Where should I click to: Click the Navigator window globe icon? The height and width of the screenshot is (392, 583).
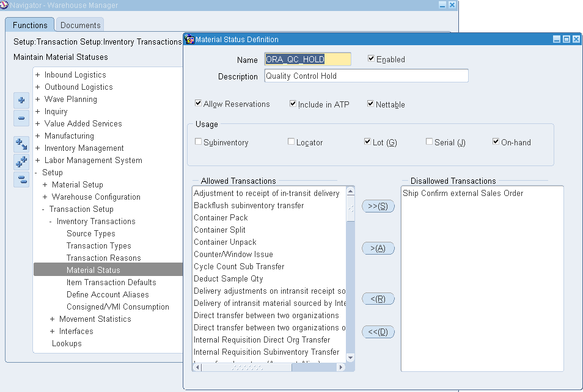pyautogui.click(x=5, y=5)
